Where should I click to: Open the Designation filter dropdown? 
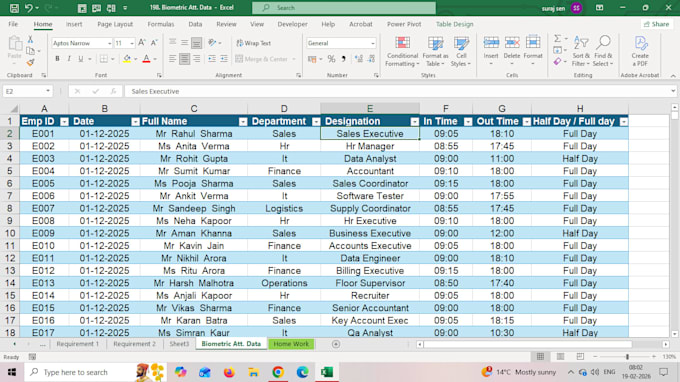point(415,122)
